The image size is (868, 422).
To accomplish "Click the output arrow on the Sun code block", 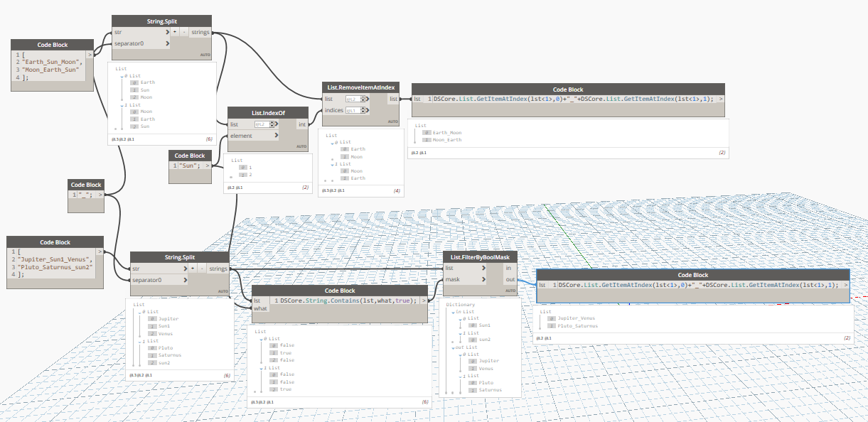I will pyautogui.click(x=207, y=165).
